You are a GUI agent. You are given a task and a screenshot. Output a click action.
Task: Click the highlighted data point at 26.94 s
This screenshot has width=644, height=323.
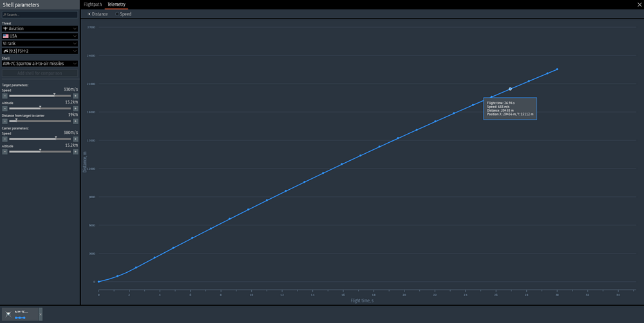[x=510, y=89]
